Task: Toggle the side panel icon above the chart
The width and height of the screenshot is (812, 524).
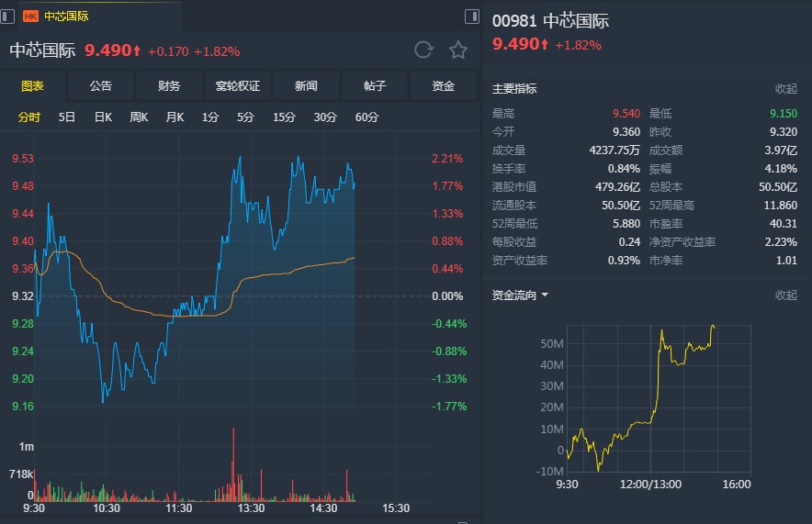Action: tap(472, 16)
